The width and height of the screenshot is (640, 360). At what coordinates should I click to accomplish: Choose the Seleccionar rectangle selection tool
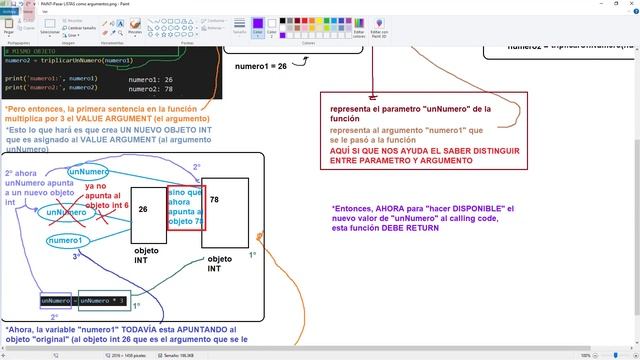[x=50, y=24]
